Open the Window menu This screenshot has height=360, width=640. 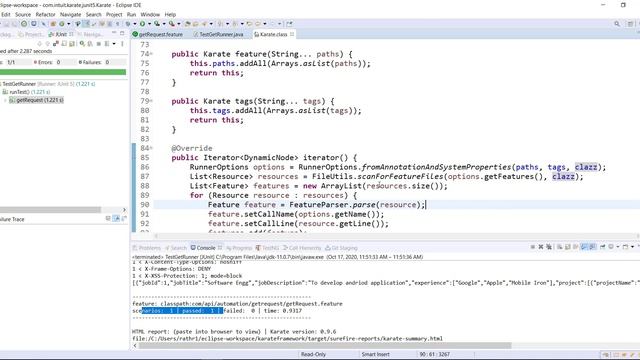click(150, 14)
